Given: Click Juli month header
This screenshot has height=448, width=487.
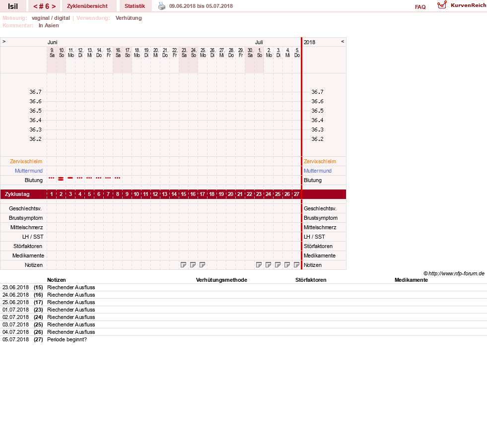Looking at the screenshot, I should point(259,42).
